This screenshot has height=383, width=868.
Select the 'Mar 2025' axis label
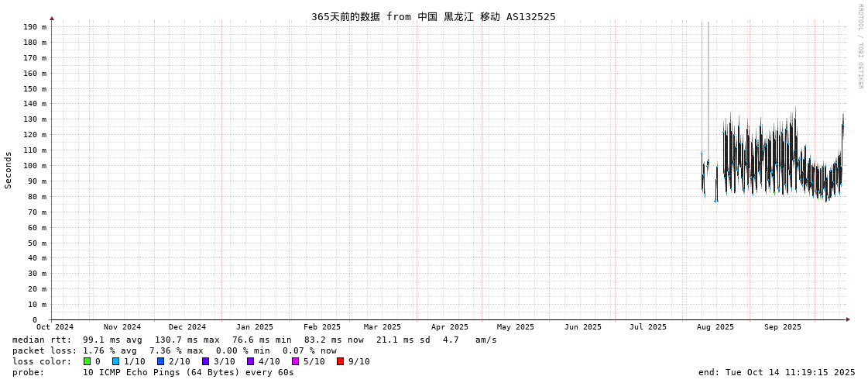383,327
